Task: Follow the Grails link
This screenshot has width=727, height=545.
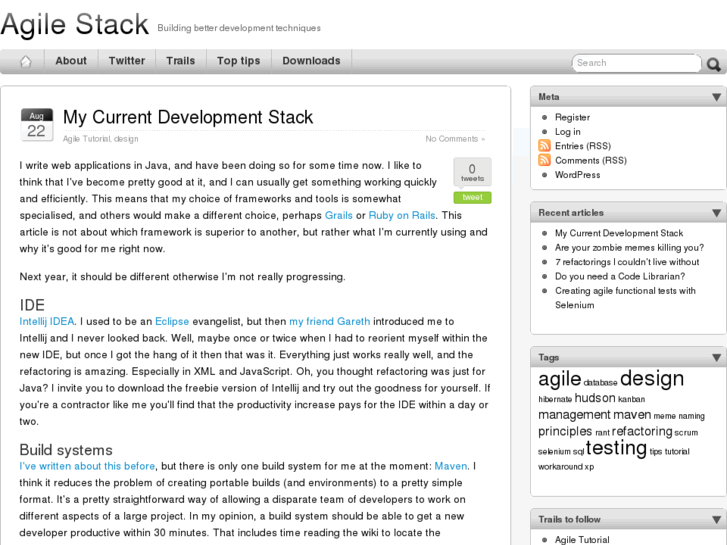Action: [338, 215]
